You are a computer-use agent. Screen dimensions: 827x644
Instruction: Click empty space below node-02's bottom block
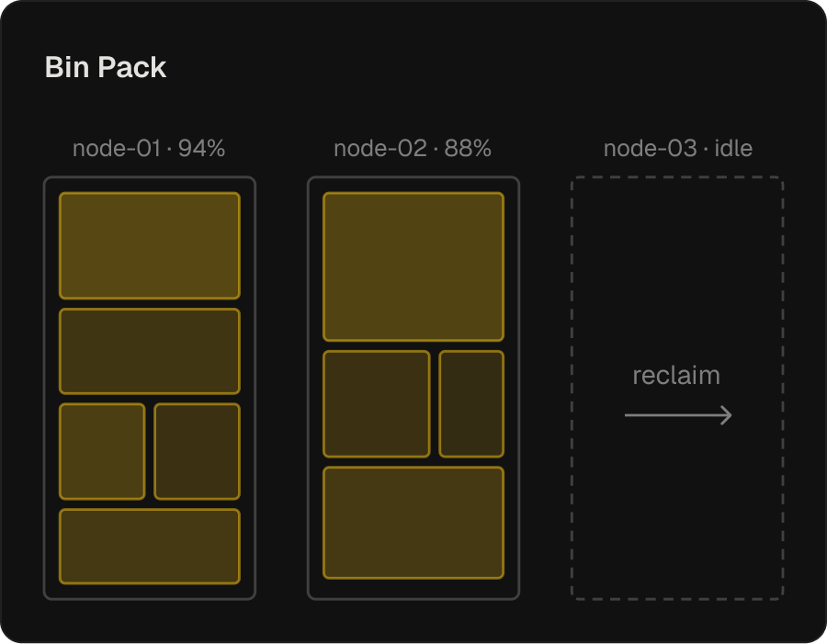click(x=413, y=589)
